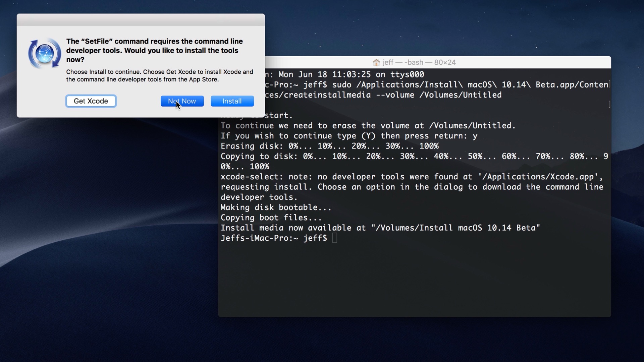This screenshot has width=644, height=362.
Task: Click the Software Update globe icon
Action: tap(45, 54)
